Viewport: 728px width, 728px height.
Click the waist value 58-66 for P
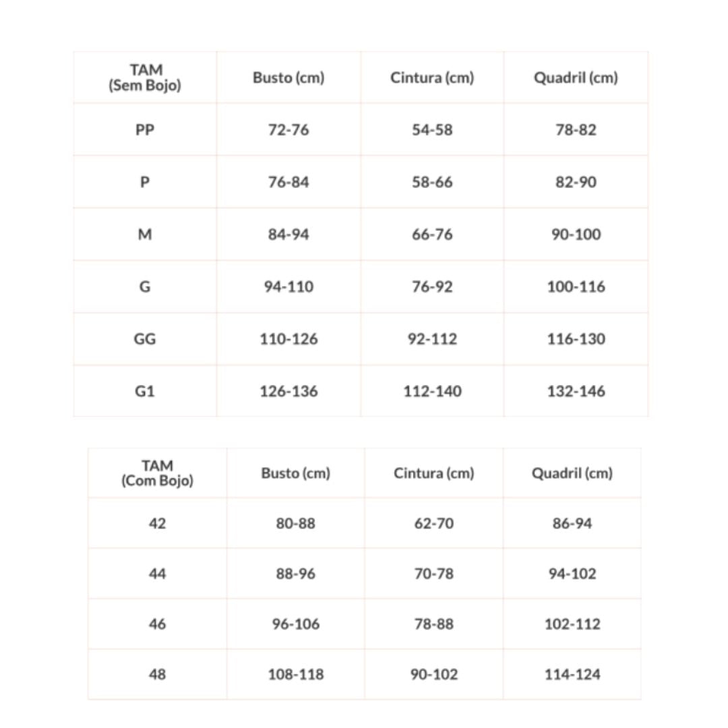(432, 182)
